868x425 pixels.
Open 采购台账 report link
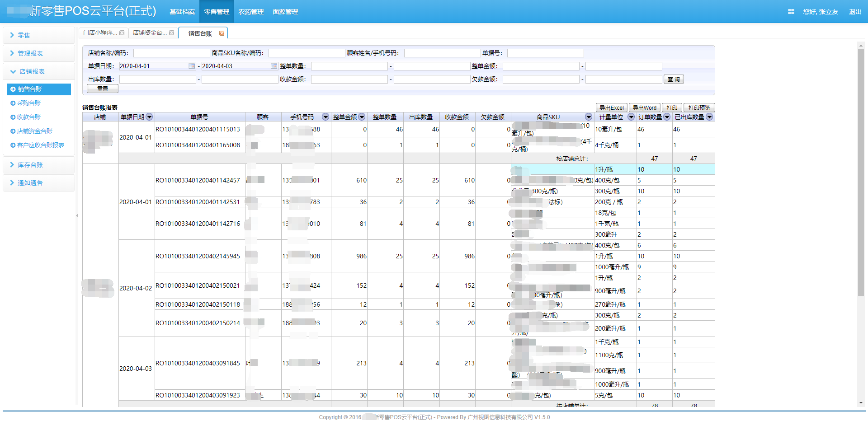pos(29,103)
